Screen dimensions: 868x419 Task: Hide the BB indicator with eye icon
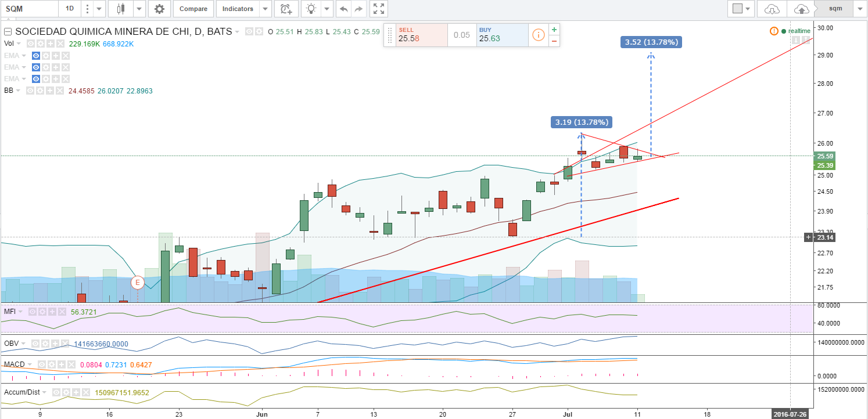click(29, 91)
